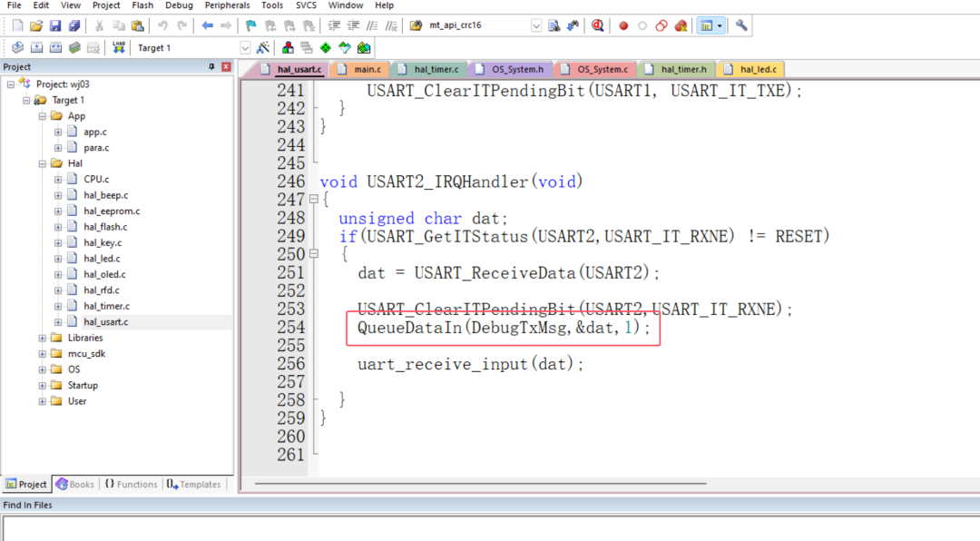980x541 pixels.
Task: Collapse the Hal group in project tree
Action: point(43,163)
